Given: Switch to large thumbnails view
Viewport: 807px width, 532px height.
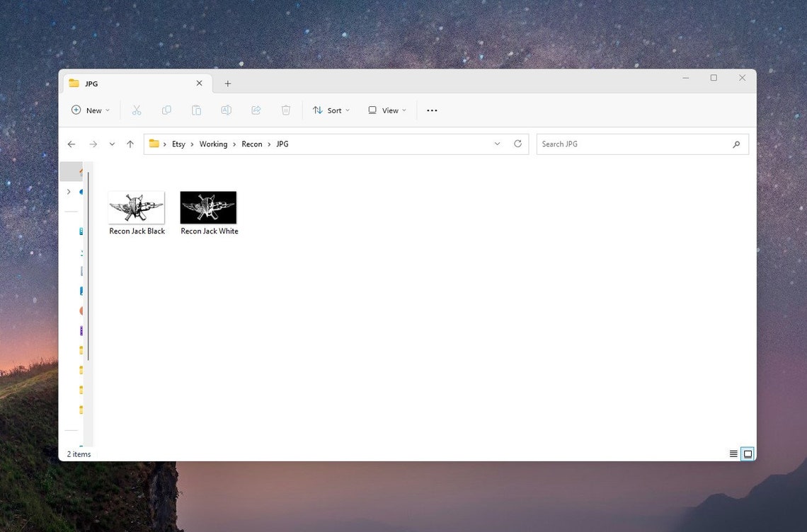Looking at the screenshot, I should tap(748, 453).
